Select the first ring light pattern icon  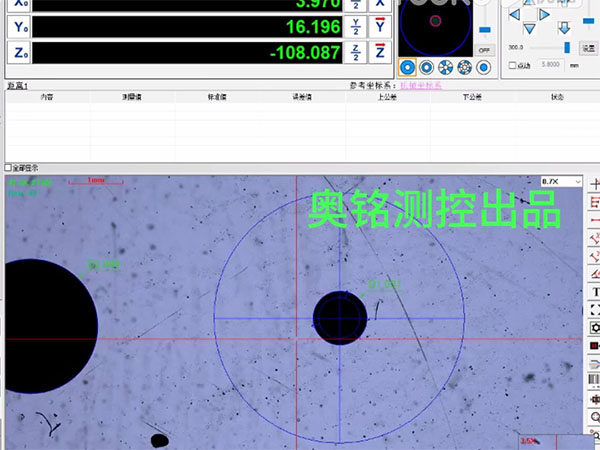tap(408, 68)
